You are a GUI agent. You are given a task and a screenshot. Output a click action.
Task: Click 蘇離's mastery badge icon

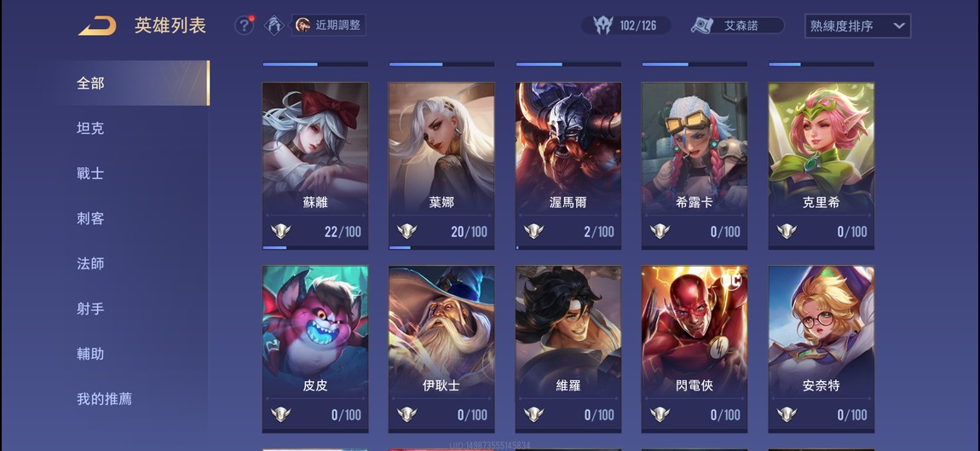[280, 231]
